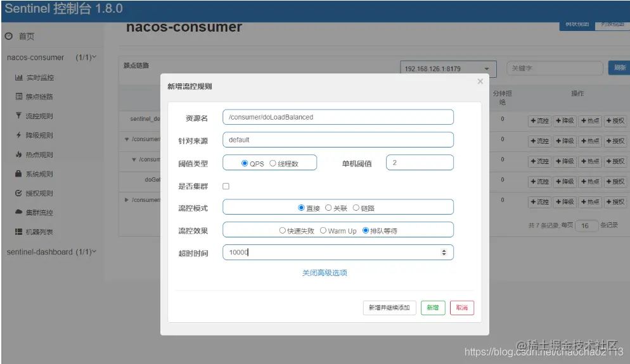Click +流控 in the doGet row

[539, 182]
